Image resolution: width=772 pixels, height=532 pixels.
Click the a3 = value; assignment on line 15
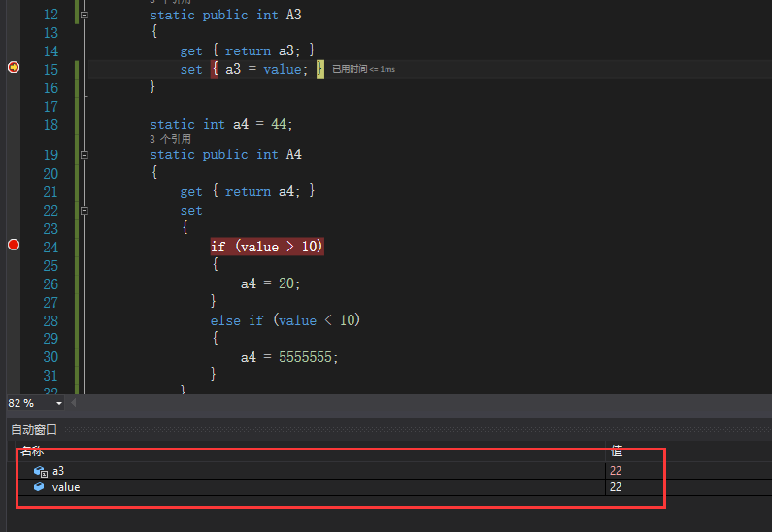tap(266, 69)
